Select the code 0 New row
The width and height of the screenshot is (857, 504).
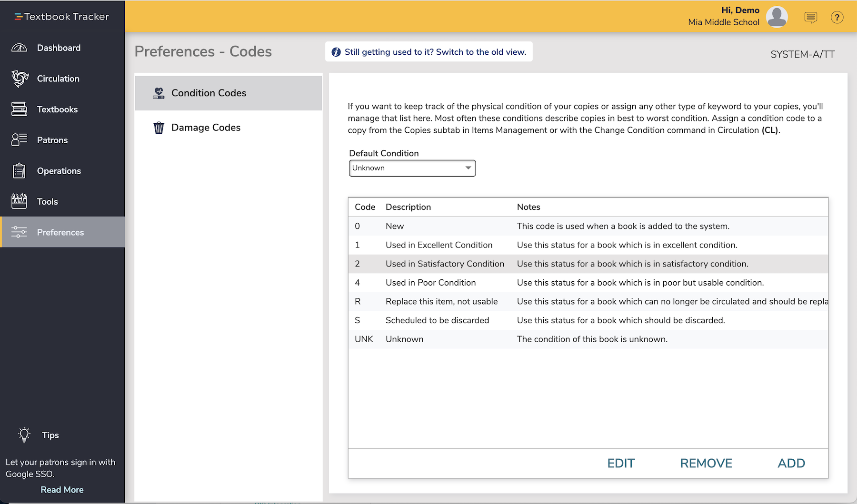point(588,226)
